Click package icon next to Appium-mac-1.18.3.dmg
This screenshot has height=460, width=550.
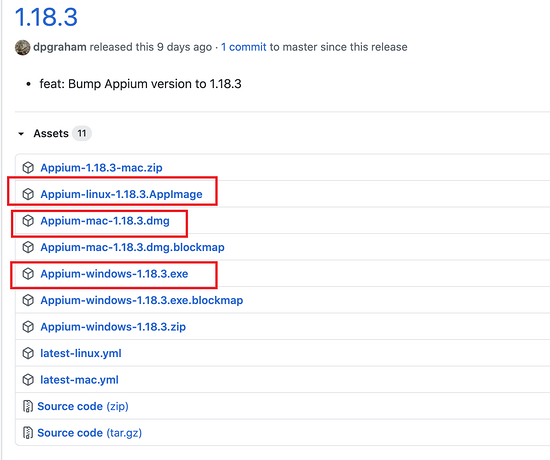[x=28, y=221]
